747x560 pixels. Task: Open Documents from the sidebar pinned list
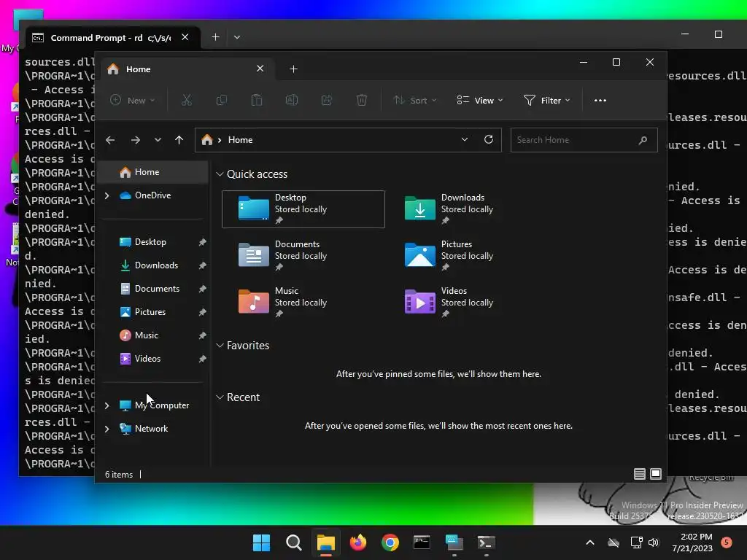point(157,289)
